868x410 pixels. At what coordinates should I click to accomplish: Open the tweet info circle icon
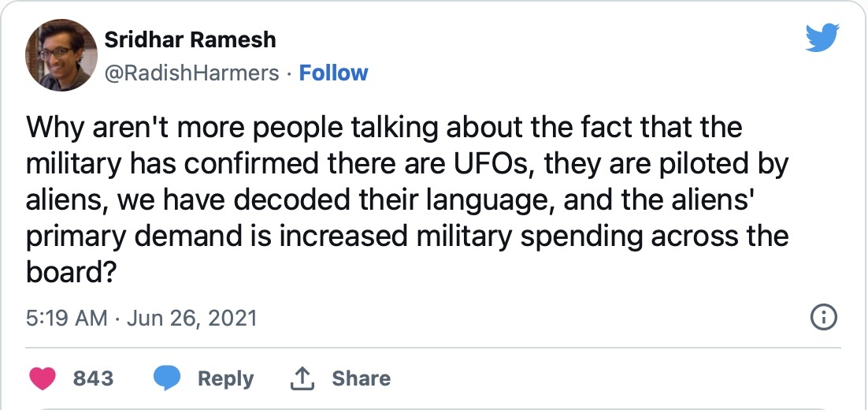[x=823, y=318]
